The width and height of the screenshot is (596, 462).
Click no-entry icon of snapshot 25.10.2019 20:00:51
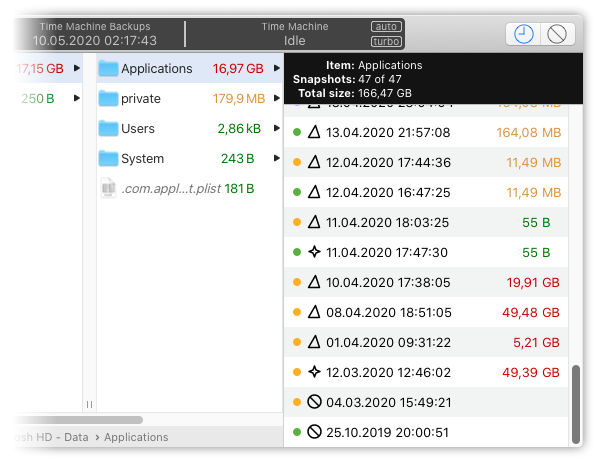314,432
